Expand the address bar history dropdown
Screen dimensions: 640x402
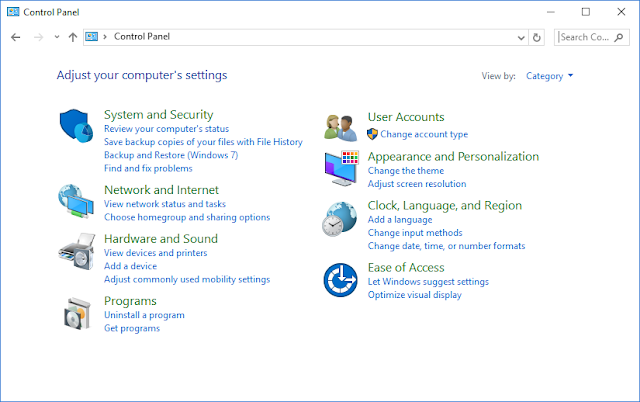coord(521,37)
